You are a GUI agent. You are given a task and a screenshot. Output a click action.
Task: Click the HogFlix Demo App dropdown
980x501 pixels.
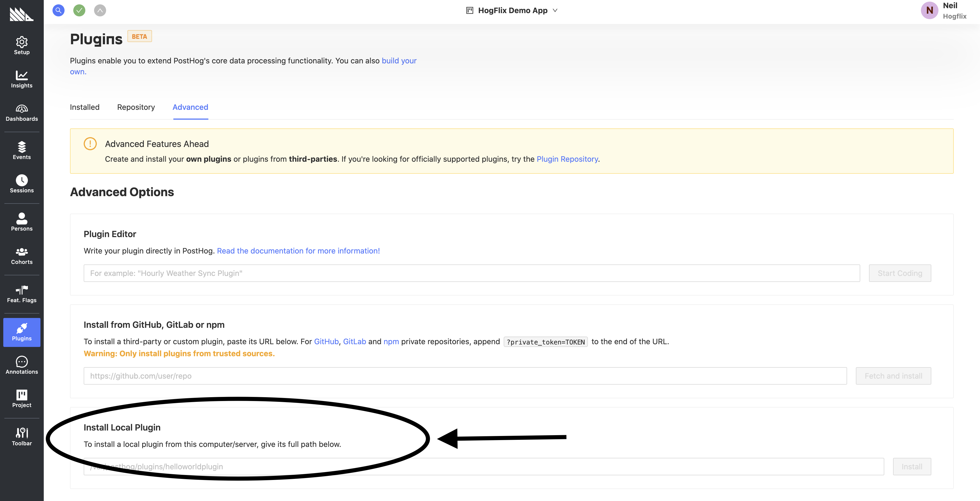pyautogui.click(x=511, y=10)
